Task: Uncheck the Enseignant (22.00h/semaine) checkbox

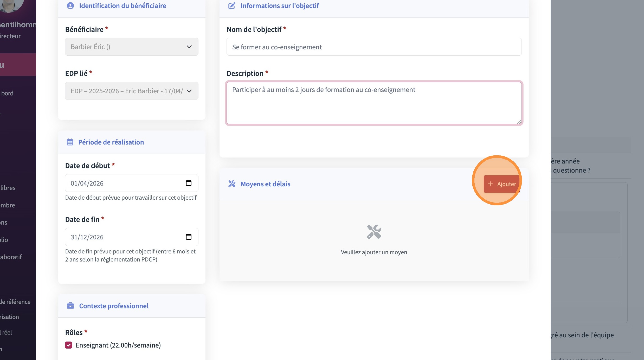Action: point(69,345)
